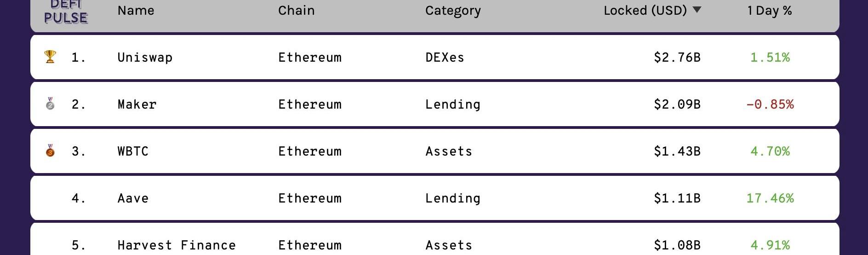Click the DeFi Pulse logo
868x255 pixels.
click(66, 12)
